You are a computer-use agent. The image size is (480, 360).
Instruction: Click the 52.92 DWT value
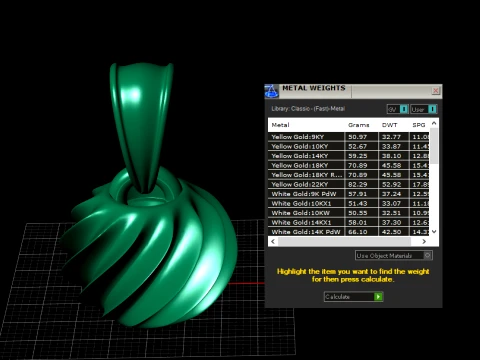[391, 184]
